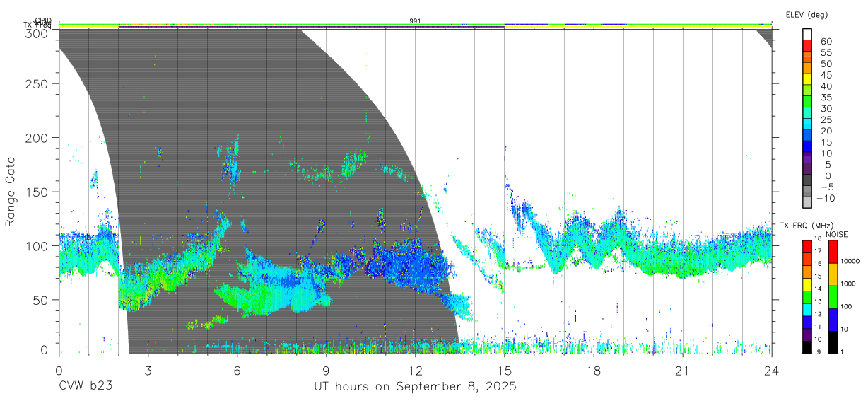
Task: Click the '50' Range Gate axis label
Action: point(42,300)
